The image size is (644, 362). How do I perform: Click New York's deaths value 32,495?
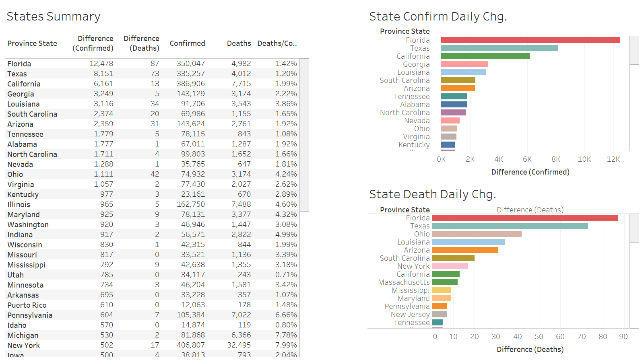[239, 345]
